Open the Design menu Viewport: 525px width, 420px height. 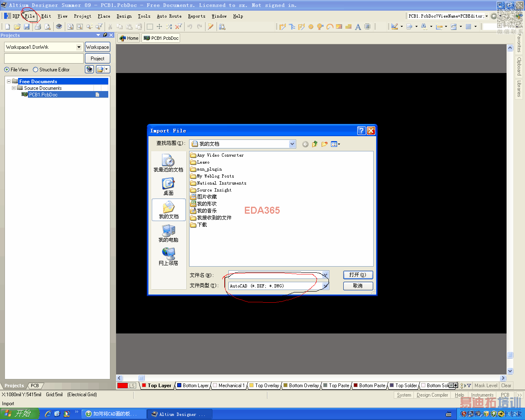coord(124,16)
